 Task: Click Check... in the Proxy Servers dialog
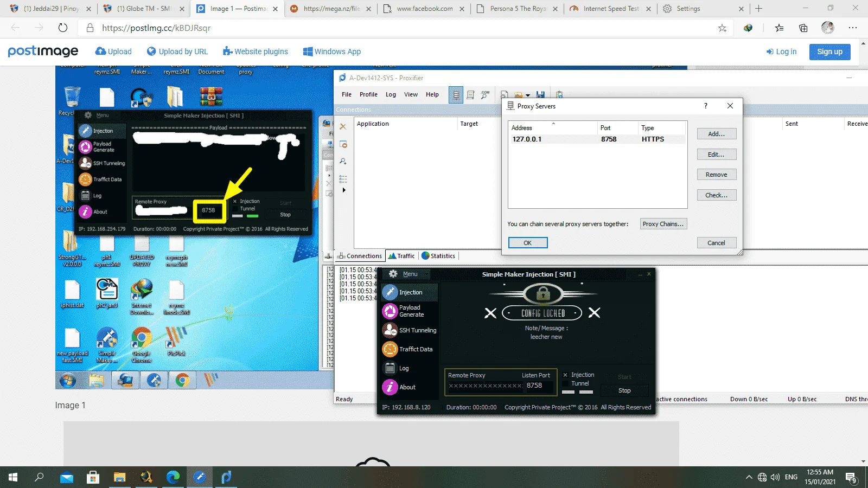click(716, 195)
